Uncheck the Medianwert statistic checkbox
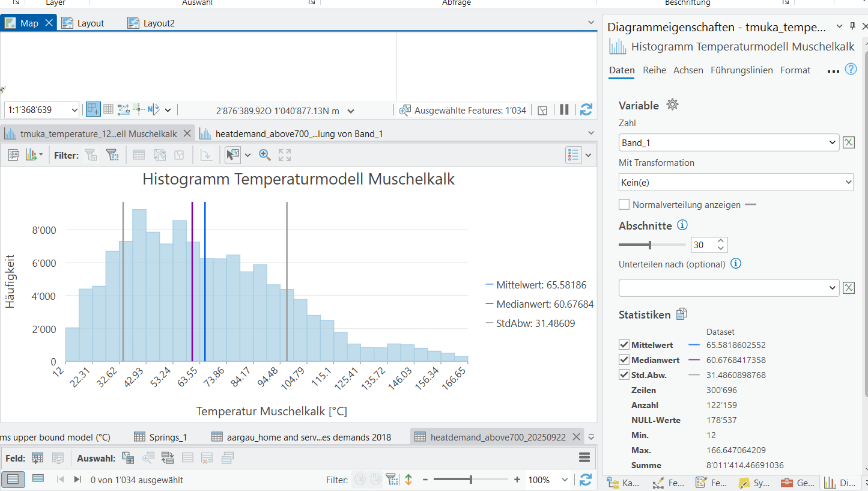This screenshot has height=491, width=868. click(x=624, y=359)
